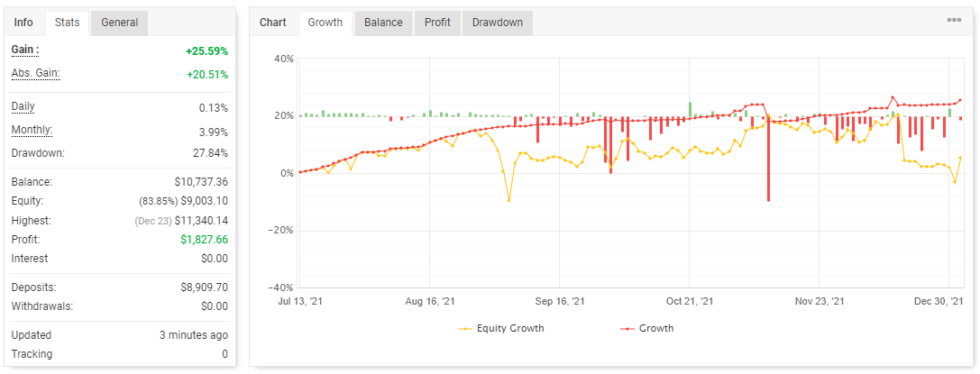
Task: Toggle the red Growth legend series
Action: [647, 328]
